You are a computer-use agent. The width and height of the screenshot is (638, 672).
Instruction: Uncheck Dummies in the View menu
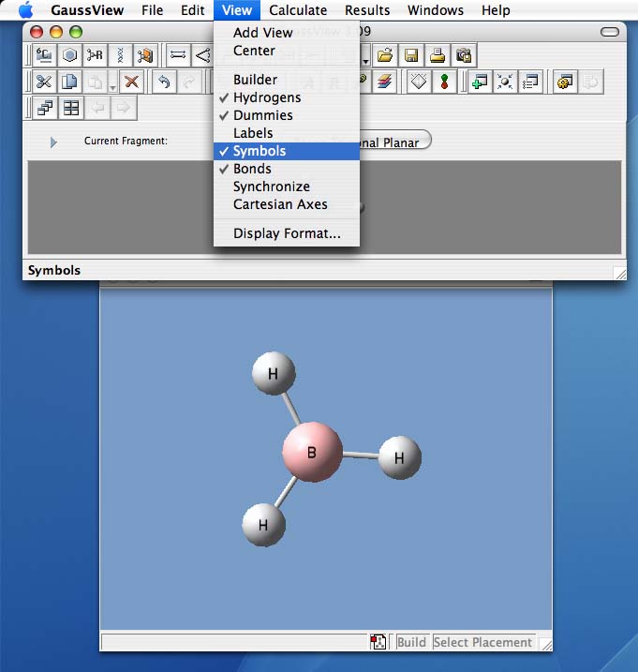click(x=262, y=115)
